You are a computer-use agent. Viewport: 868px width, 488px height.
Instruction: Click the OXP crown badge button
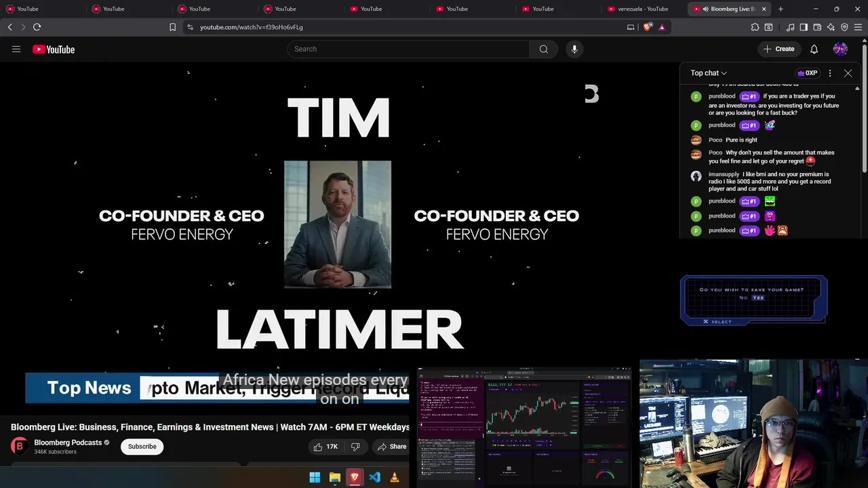[808, 73]
